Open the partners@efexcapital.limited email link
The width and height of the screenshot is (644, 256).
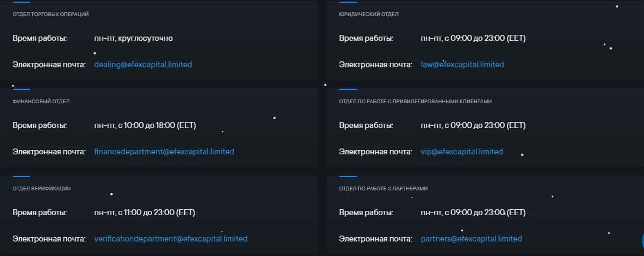tap(471, 239)
